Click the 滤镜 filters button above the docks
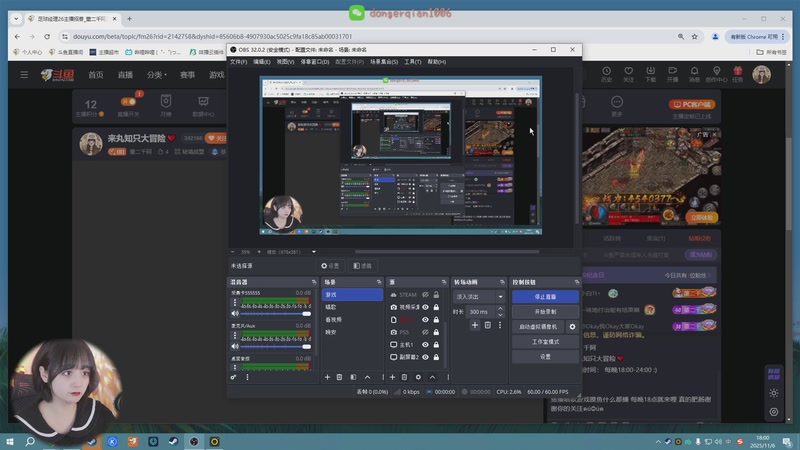The height and width of the screenshot is (450, 800). pos(363,266)
